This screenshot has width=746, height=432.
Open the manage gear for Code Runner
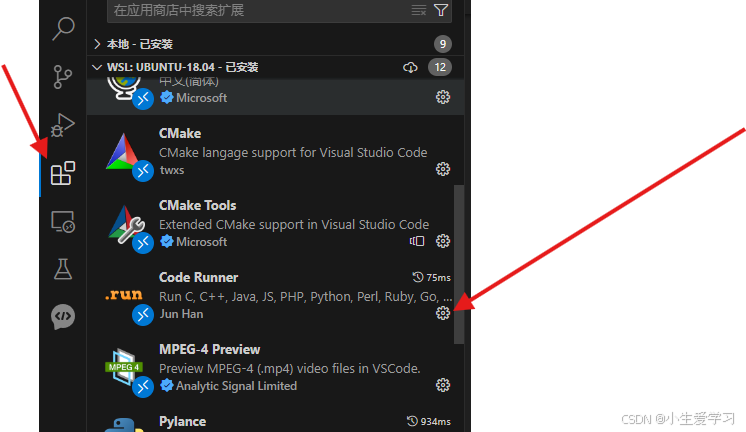[x=443, y=313]
